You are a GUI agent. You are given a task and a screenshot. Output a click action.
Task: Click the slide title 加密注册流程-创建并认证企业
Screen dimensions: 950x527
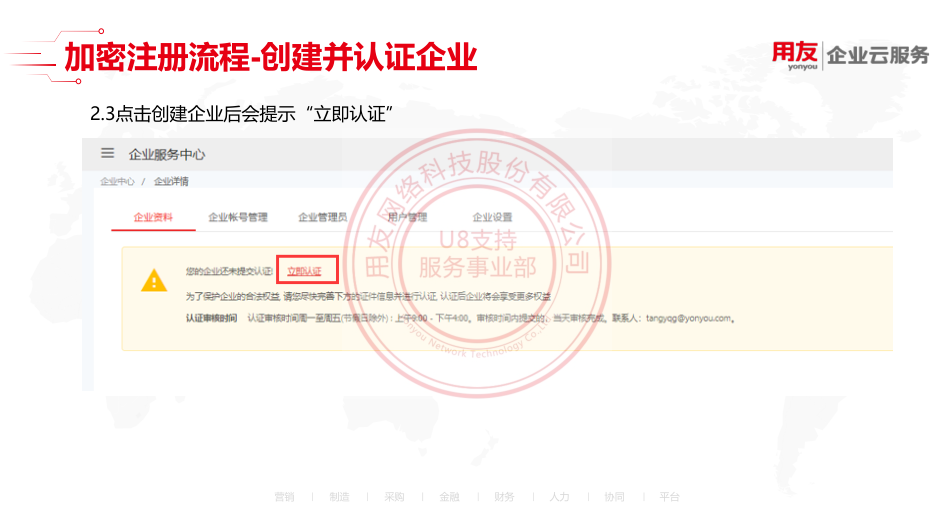pyautogui.click(x=271, y=57)
